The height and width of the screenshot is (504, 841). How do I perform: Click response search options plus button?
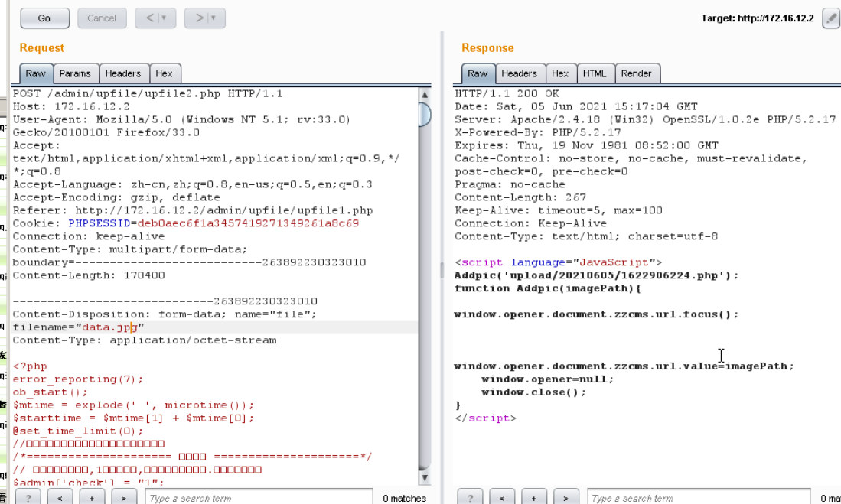click(x=533, y=498)
